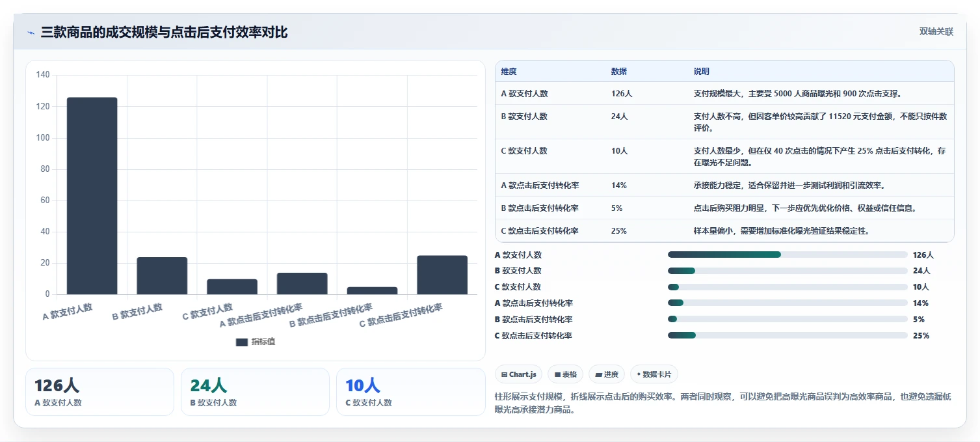Click the blue 10人 stat card
This screenshot has height=442, width=980.
pyautogui.click(x=410, y=392)
